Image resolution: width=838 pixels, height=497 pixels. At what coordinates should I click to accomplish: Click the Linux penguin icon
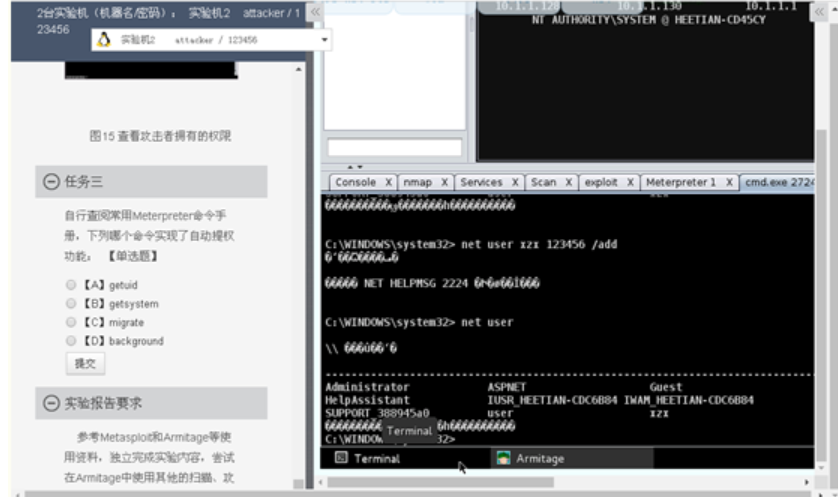coord(104,40)
